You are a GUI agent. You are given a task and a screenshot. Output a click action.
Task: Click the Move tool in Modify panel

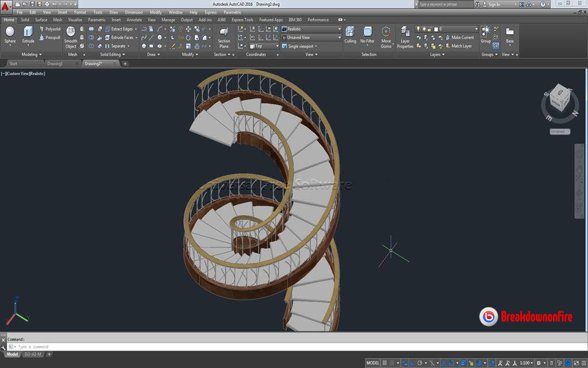(188, 29)
